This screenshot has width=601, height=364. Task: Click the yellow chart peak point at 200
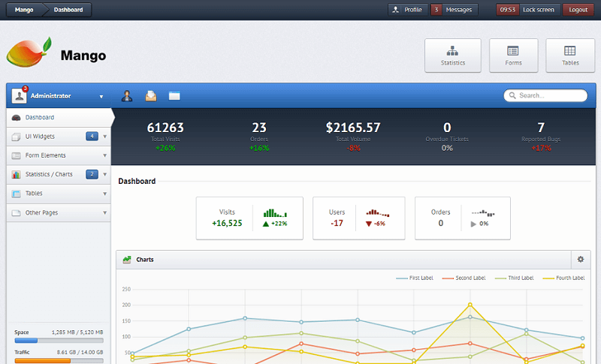pyautogui.click(x=470, y=305)
